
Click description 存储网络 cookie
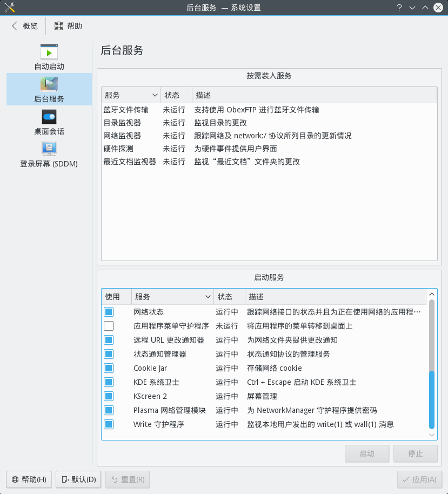coord(275,368)
